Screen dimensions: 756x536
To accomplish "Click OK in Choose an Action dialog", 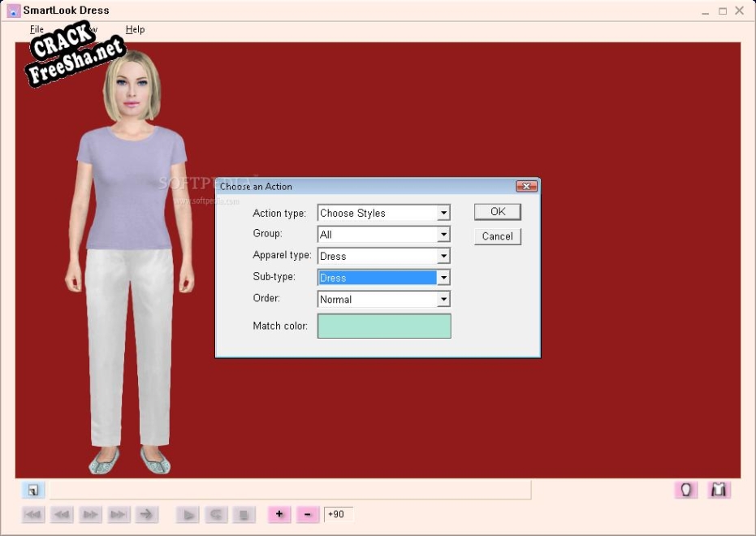I will tap(498, 212).
